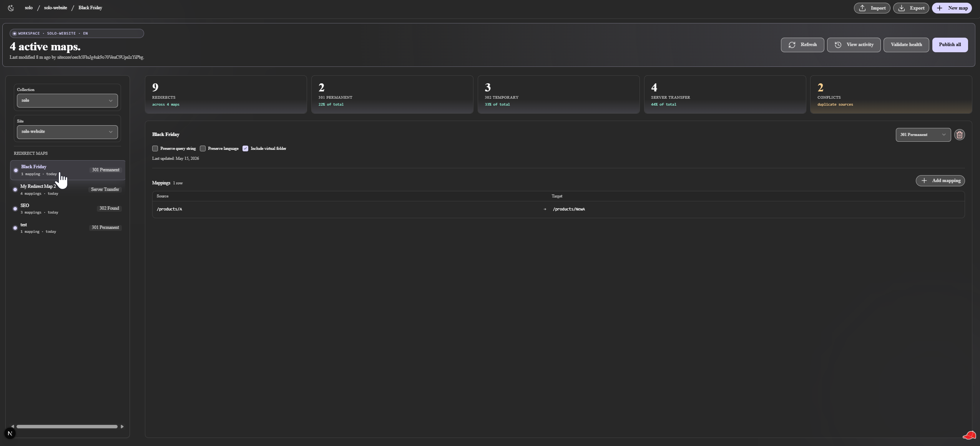Click source cell /products/A
The width and height of the screenshot is (980, 446).
[x=169, y=209]
